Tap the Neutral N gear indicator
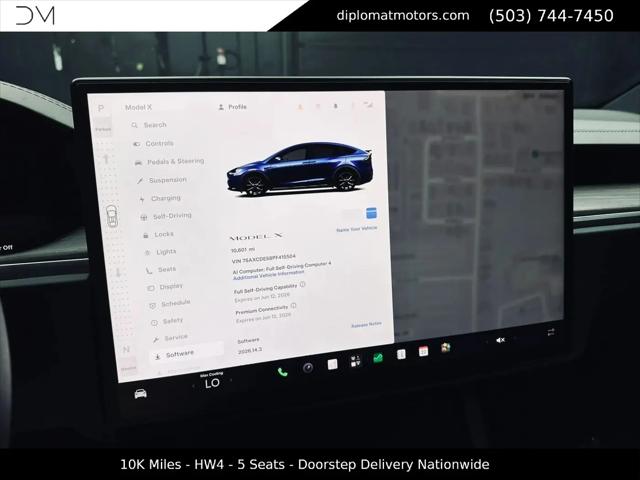Image resolution: width=640 pixels, height=480 pixels. (x=126, y=350)
